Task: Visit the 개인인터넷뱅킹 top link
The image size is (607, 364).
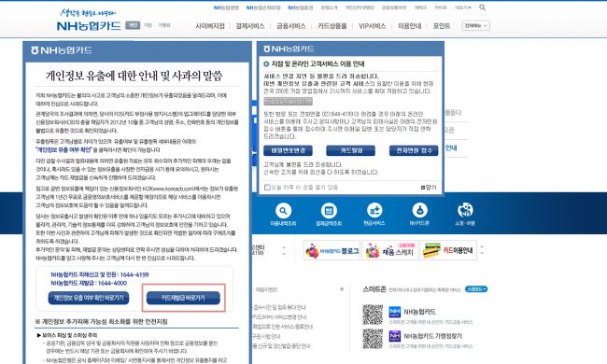Action: click(360, 7)
